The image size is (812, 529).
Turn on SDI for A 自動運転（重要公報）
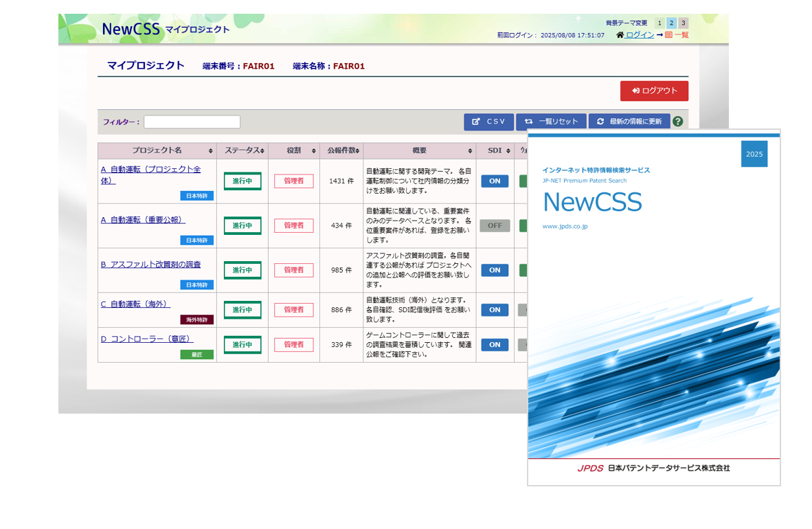(495, 225)
